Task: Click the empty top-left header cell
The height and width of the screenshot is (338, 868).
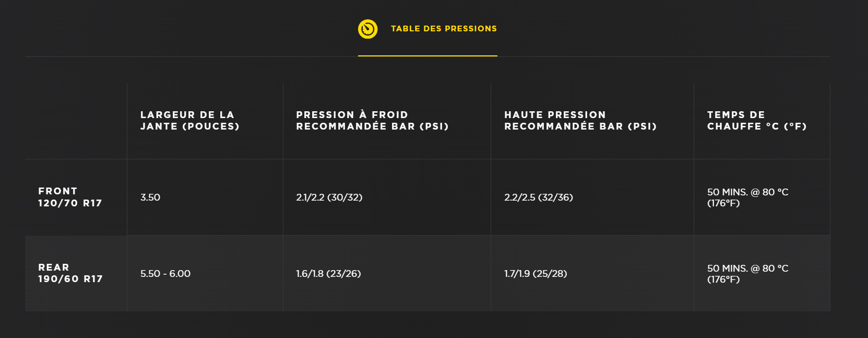Action: pos(76,121)
